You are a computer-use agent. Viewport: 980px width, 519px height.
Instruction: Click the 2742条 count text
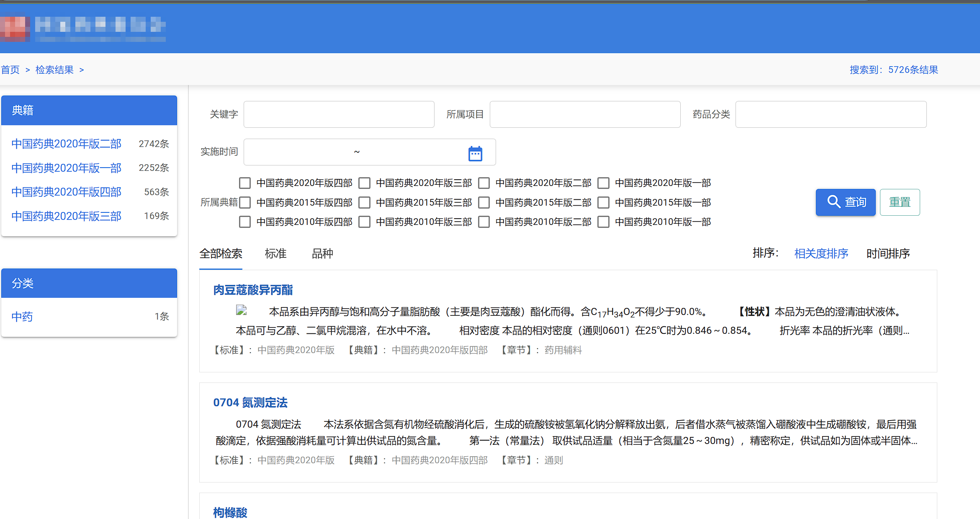[x=154, y=144]
